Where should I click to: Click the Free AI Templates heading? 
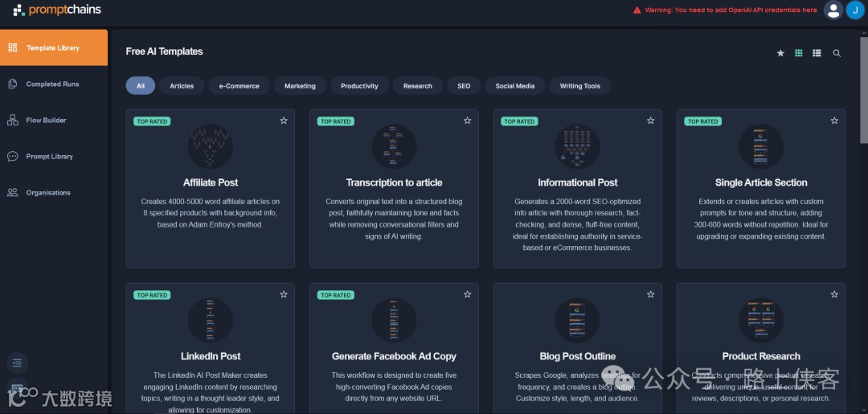(165, 51)
